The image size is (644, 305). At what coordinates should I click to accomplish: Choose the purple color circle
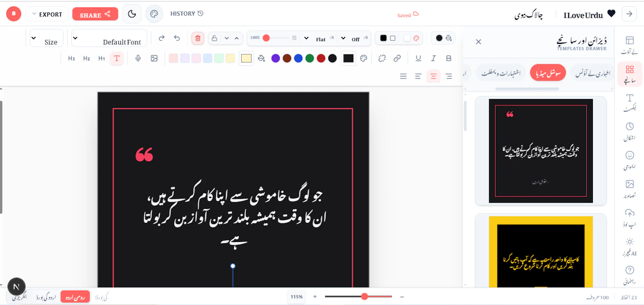coord(276,58)
